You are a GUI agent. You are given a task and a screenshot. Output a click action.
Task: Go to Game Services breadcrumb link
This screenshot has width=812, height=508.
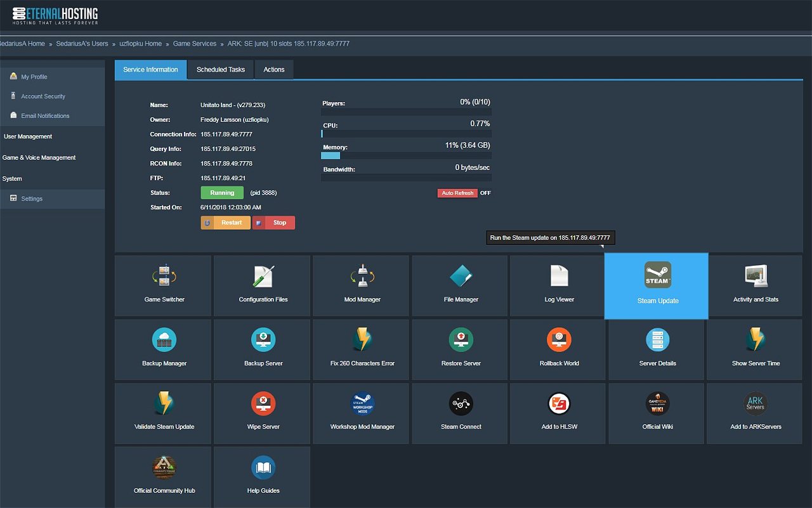tap(195, 44)
